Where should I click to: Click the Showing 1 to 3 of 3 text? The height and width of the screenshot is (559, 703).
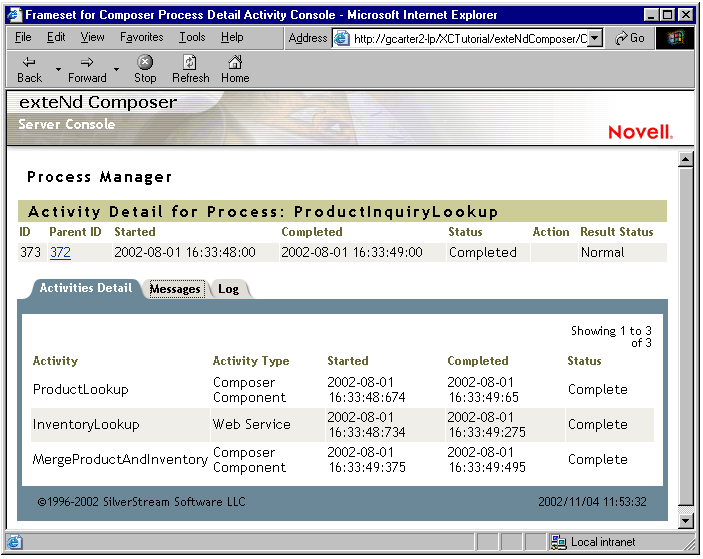611,337
